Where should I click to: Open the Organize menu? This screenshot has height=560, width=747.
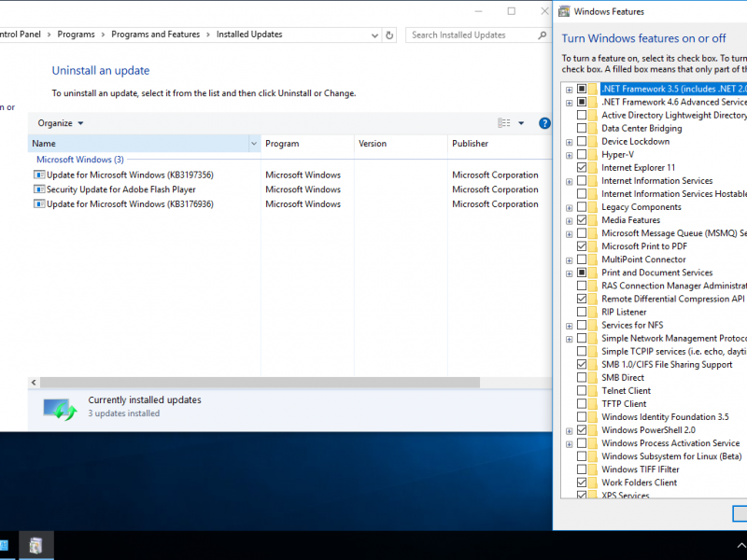pyautogui.click(x=61, y=123)
